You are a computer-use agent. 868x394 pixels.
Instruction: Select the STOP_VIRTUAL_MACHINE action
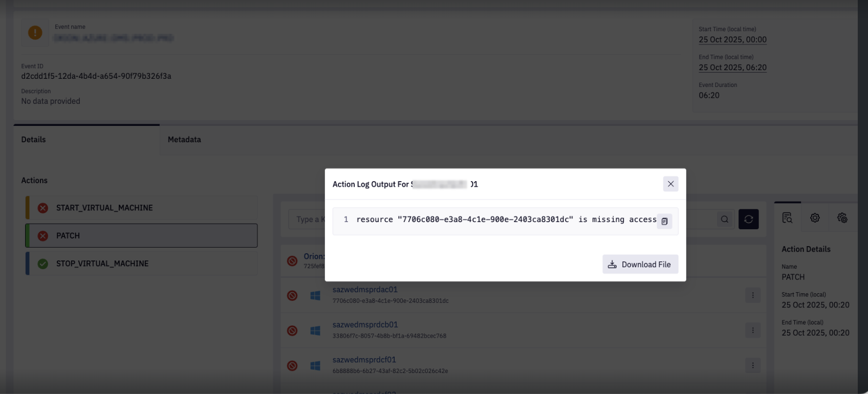coord(102,264)
